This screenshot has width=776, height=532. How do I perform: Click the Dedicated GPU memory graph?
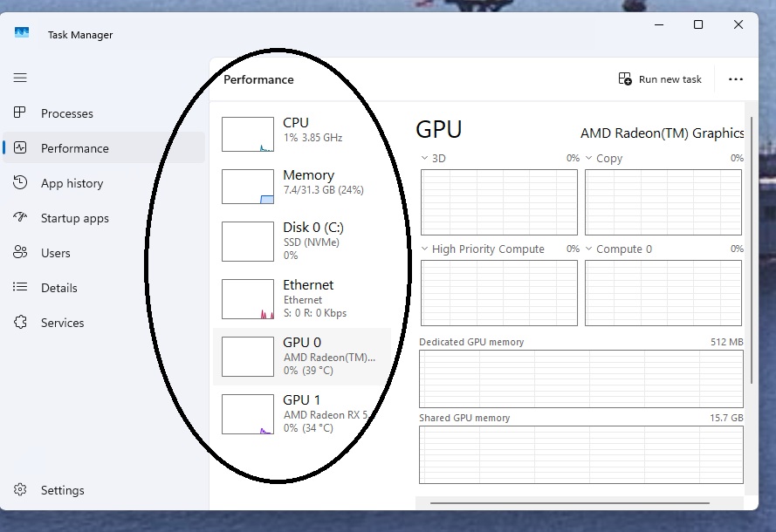point(581,379)
